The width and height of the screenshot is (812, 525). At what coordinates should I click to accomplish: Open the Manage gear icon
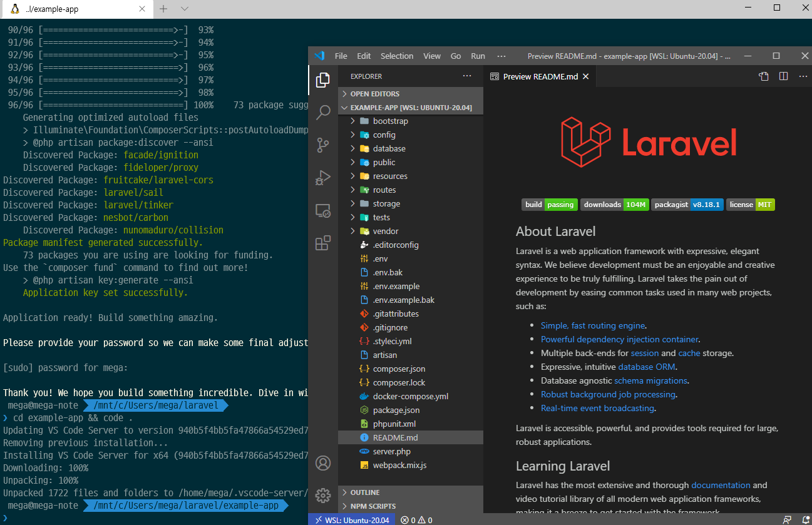pos(323,496)
